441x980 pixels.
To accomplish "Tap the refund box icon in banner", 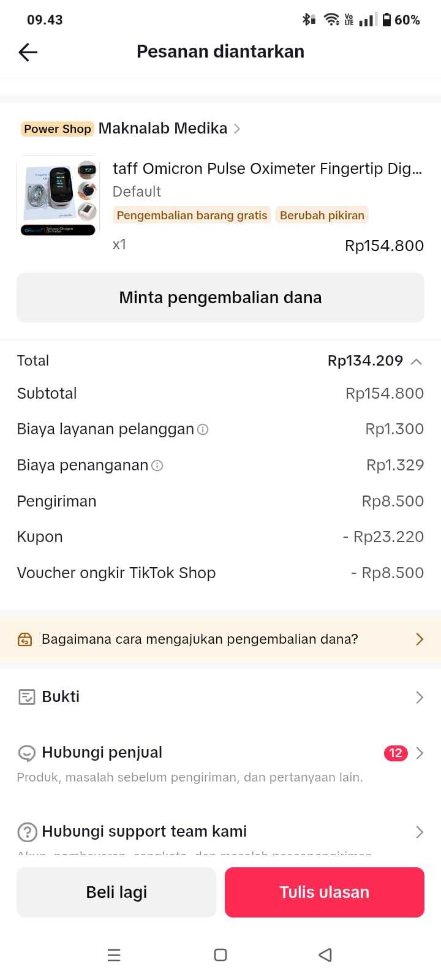I will [x=24, y=639].
